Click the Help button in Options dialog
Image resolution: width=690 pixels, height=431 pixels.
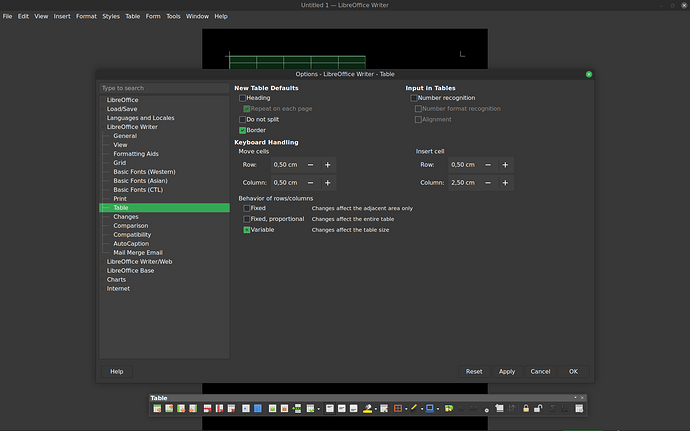pos(117,372)
